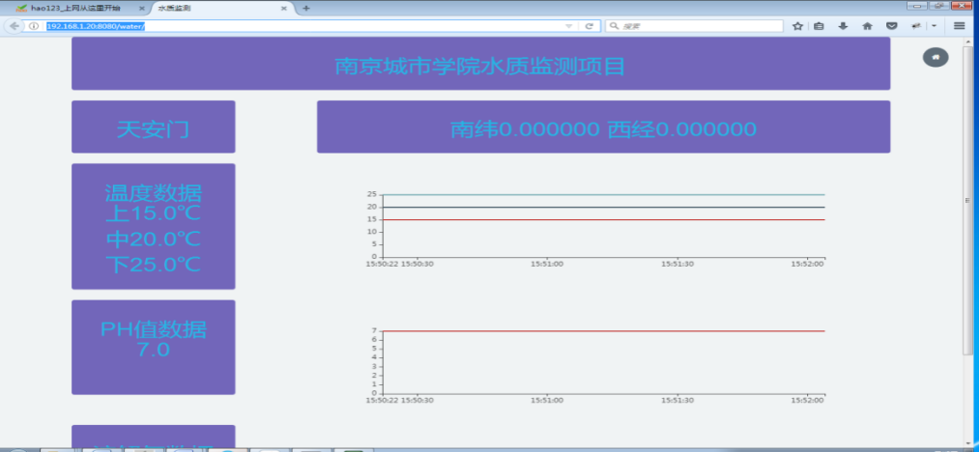Click the PH值数据 title text
This screenshot has height=452, width=980.
tap(153, 329)
